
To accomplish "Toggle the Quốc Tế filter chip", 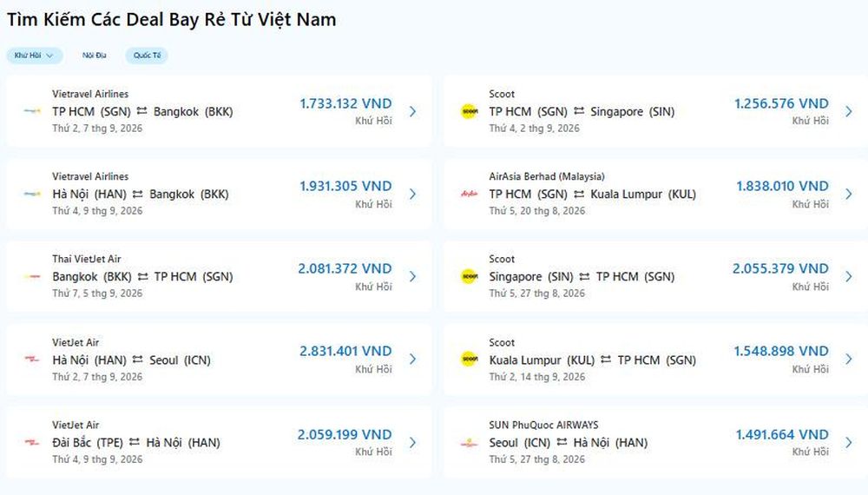I will tap(147, 56).
